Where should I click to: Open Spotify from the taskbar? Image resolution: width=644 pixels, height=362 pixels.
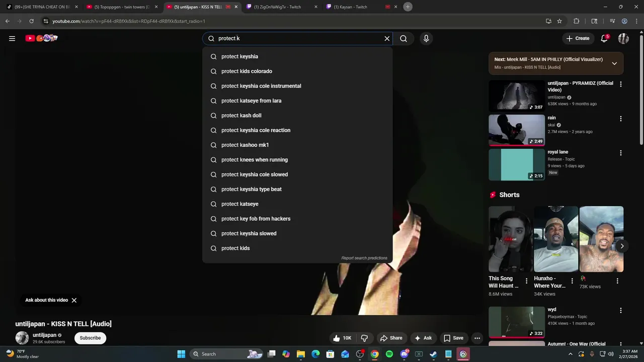pyautogui.click(x=389, y=354)
